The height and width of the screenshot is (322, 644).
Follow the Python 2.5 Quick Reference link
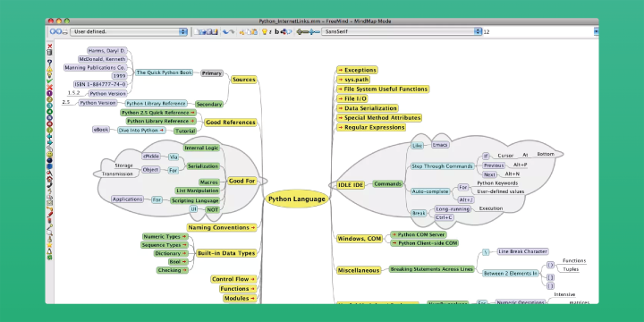pos(158,113)
